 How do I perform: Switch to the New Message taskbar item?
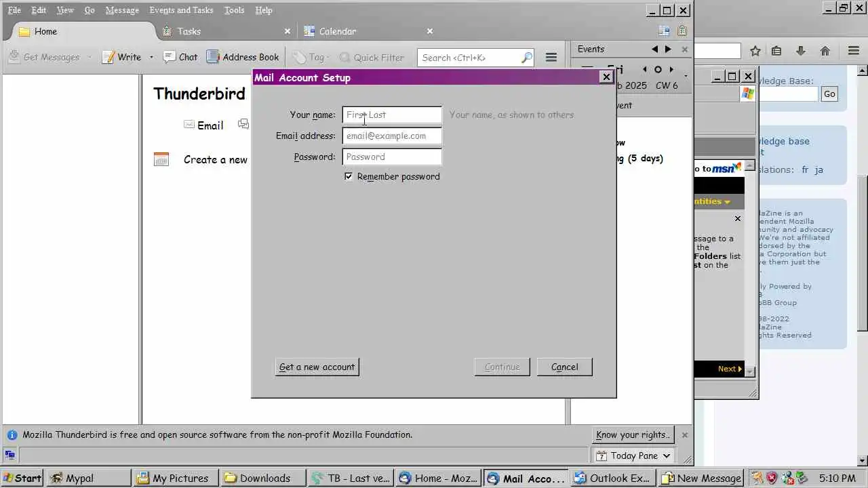pos(701,478)
